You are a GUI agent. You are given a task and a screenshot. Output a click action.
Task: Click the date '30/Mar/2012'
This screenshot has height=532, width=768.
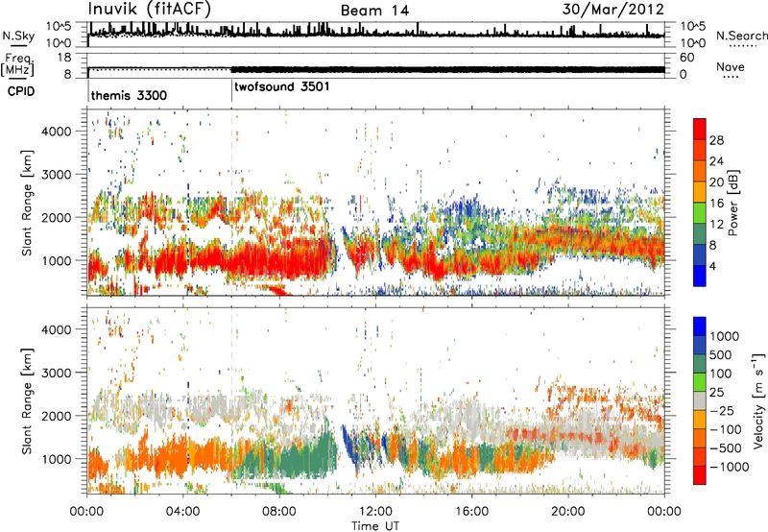click(612, 10)
